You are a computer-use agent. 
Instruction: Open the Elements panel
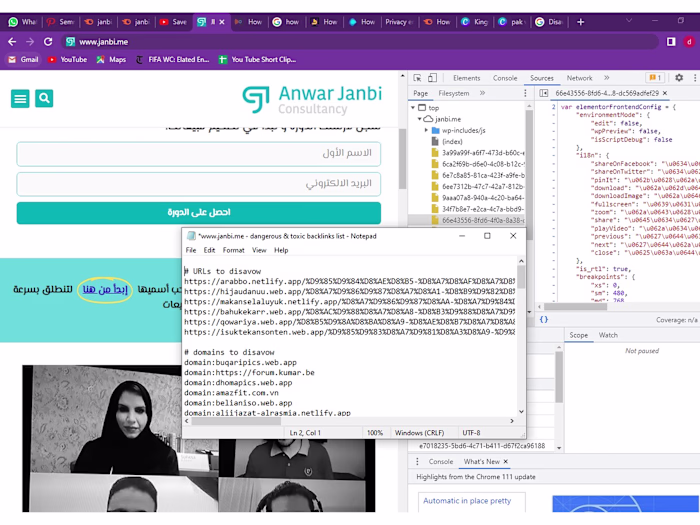tap(467, 78)
